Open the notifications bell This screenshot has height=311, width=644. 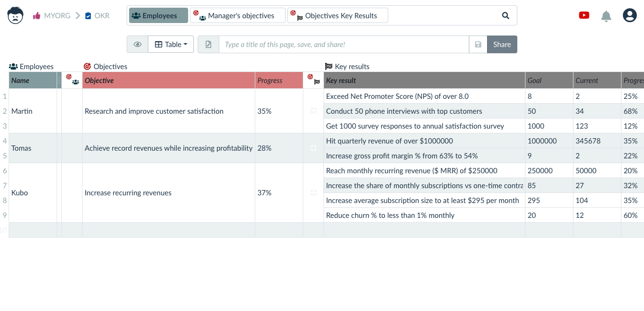click(606, 16)
